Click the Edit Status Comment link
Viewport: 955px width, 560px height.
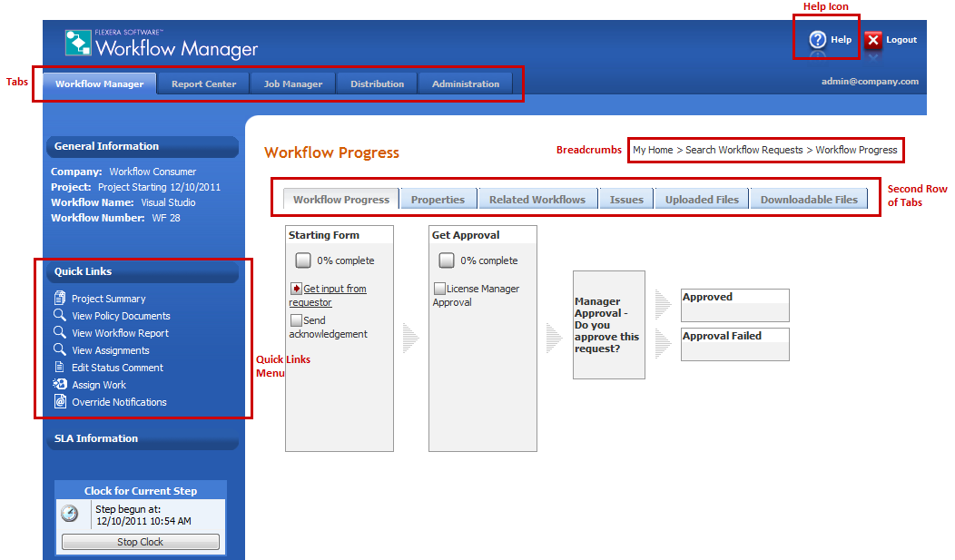coord(117,367)
